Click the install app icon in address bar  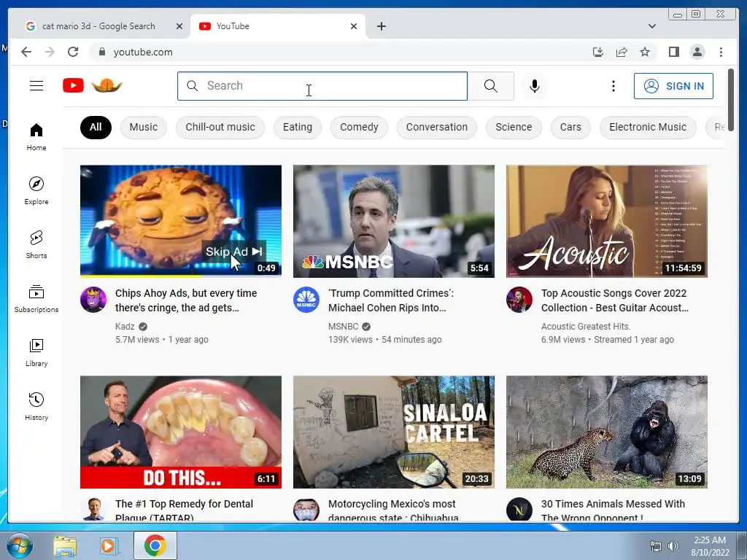(x=598, y=52)
